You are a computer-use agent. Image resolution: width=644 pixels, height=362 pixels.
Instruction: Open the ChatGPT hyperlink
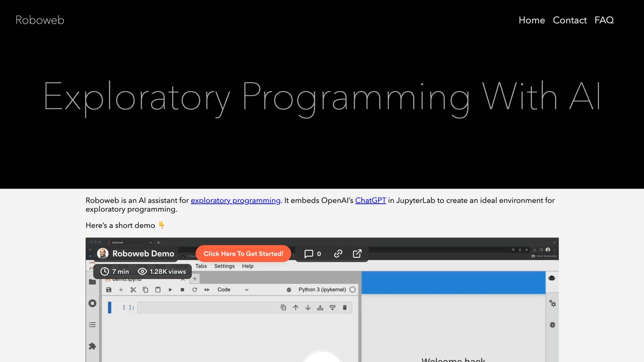pos(371,200)
